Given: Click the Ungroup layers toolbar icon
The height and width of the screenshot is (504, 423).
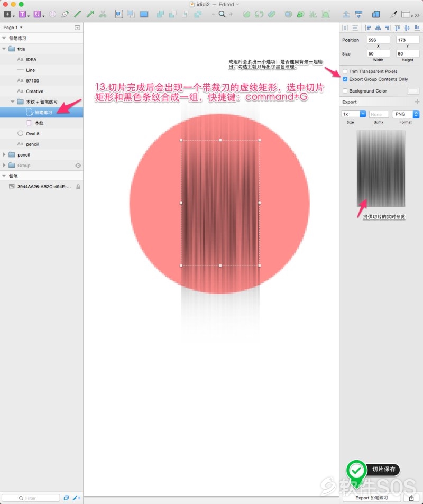Looking at the screenshot, I should click(x=131, y=14).
